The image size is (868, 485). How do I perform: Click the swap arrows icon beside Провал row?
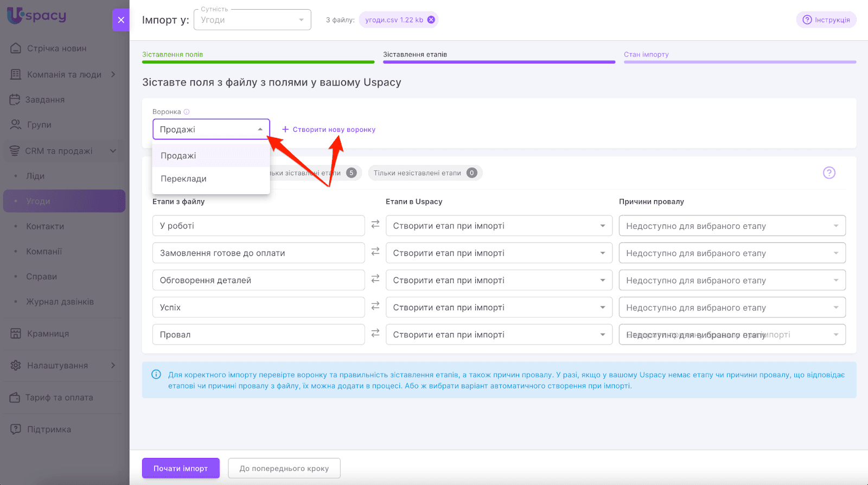click(375, 334)
